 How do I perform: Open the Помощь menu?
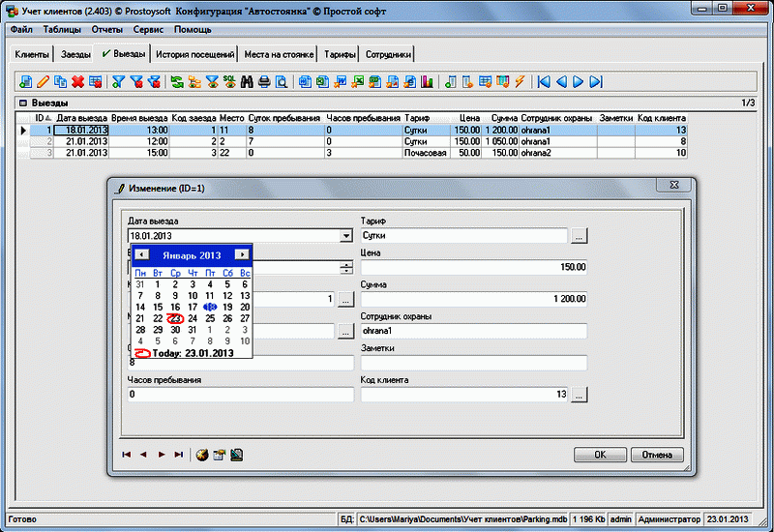(x=193, y=30)
